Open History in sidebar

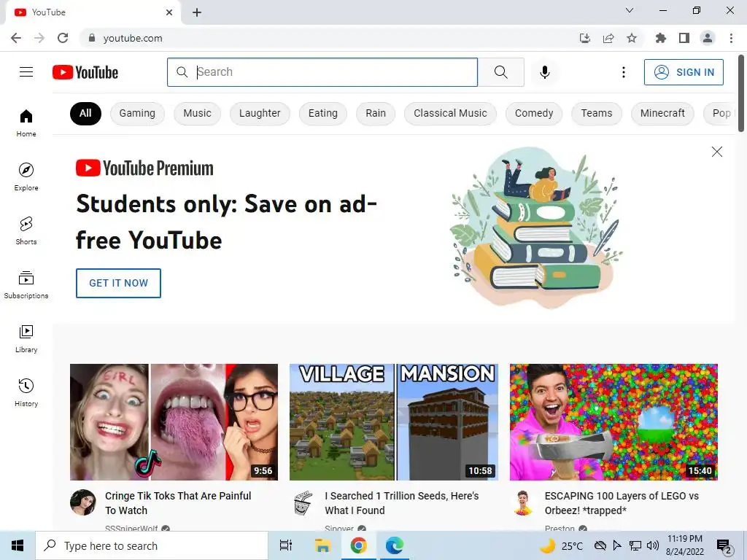pos(26,393)
